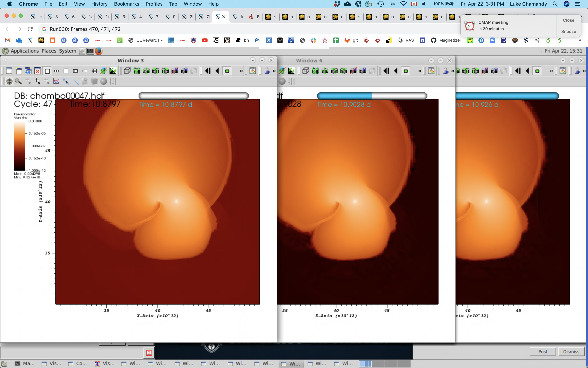Open the GNOME Places menu
The height and width of the screenshot is (368, 588).
tap(49, 51)
